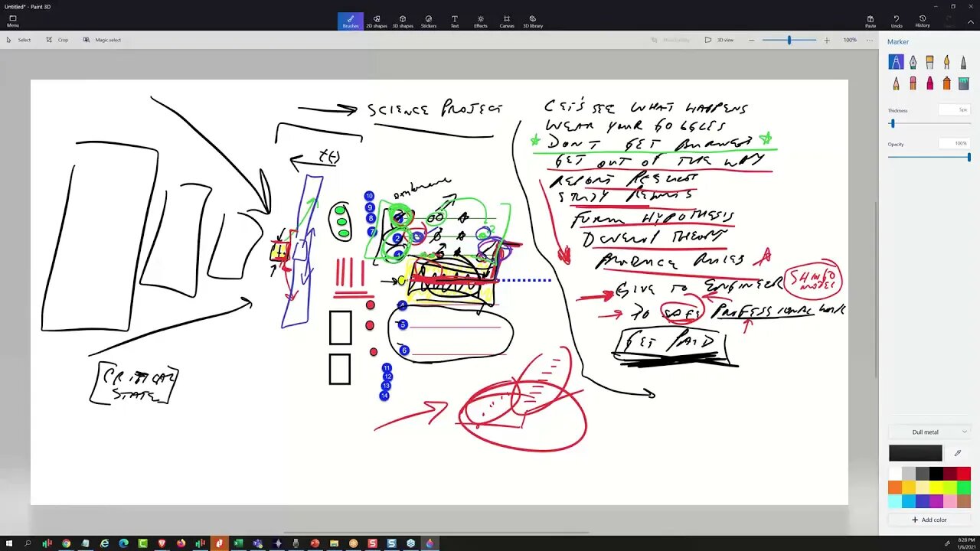The height and width of the screenshot is (551, 980).
Task: Choose the red color swatch
Action: click(963, 474)
